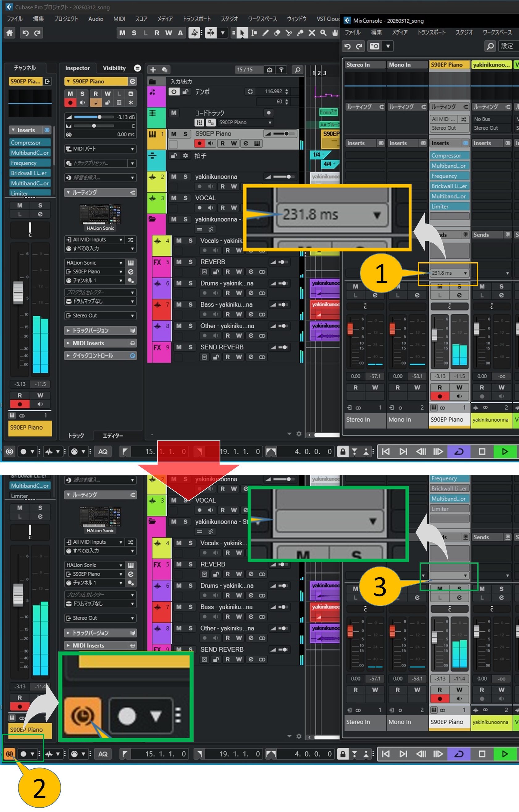Select the Draw pencil tool
The height and width of the screenshot is (812, 519).
[x=266, y=33]
